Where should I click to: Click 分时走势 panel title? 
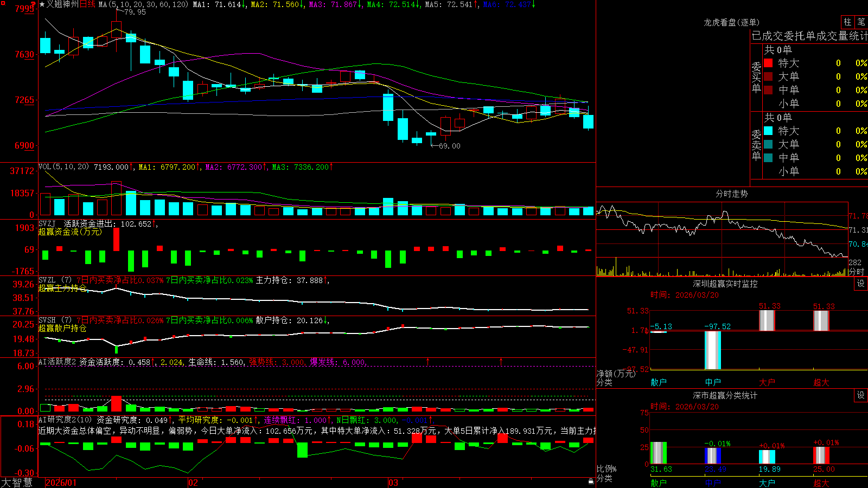[x=731, y=194]
